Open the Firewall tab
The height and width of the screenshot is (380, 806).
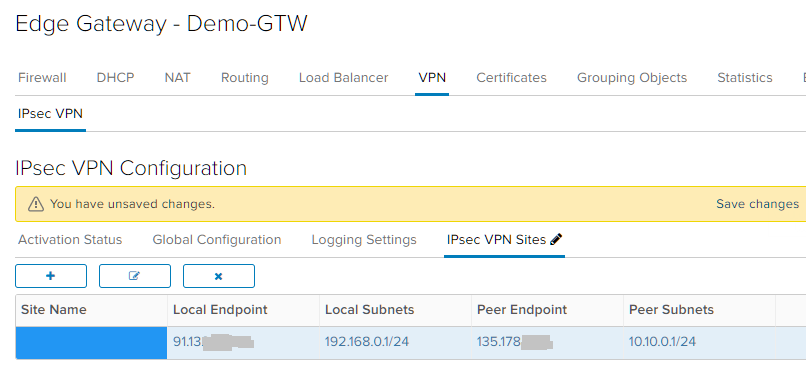(42, 78)
